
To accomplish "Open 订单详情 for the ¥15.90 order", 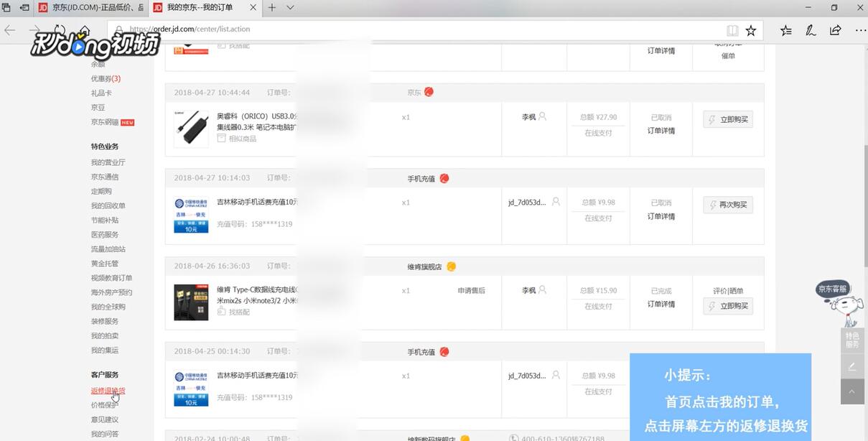I will tap(661, 304).
